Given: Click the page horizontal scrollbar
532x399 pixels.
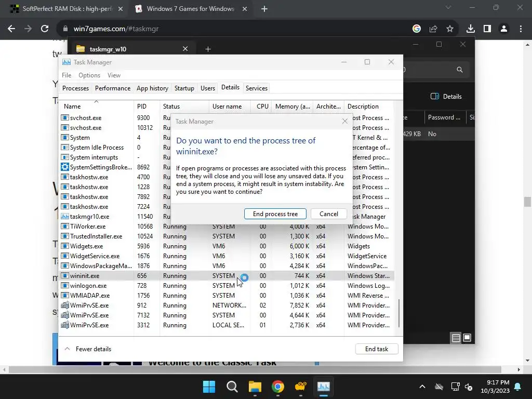Looking at the screenshot, I should pos(255,369).
